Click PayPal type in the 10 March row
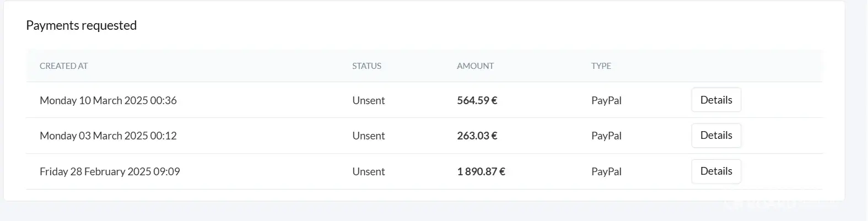Screen dimensions: 868x221 [606, 100]
